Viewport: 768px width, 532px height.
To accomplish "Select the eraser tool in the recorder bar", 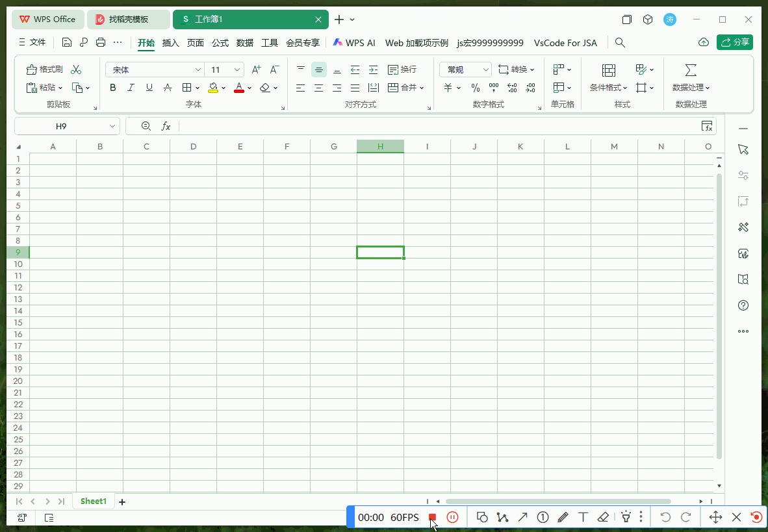I will pos(603,517).
